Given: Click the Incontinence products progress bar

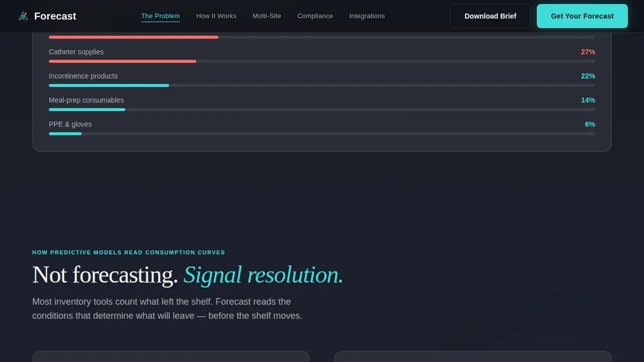Looking at the screenshot, I should pos(322,85).
